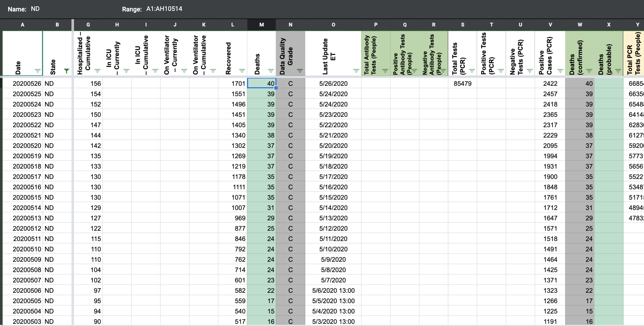
Task: Select Last Update cell 5/6/2020 13:00
Action: (333, 291)
